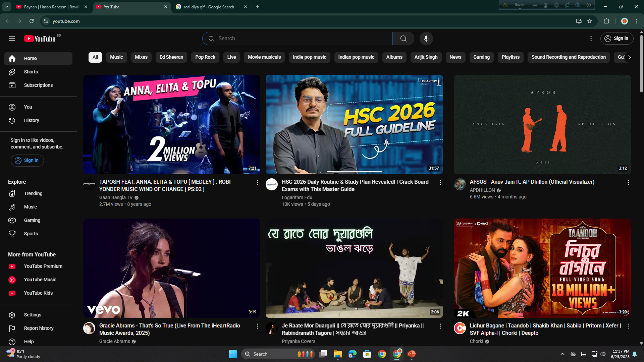Open more options for Je Raate Mor Duarguli video
The image size is (644, 362).
440,326
